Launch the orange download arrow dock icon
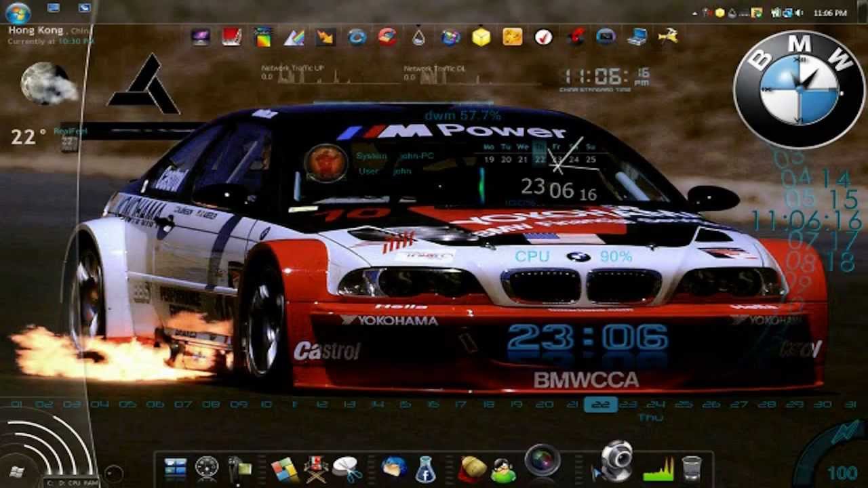868x488 pixels. pyautogui.click(x=325, y=37)
